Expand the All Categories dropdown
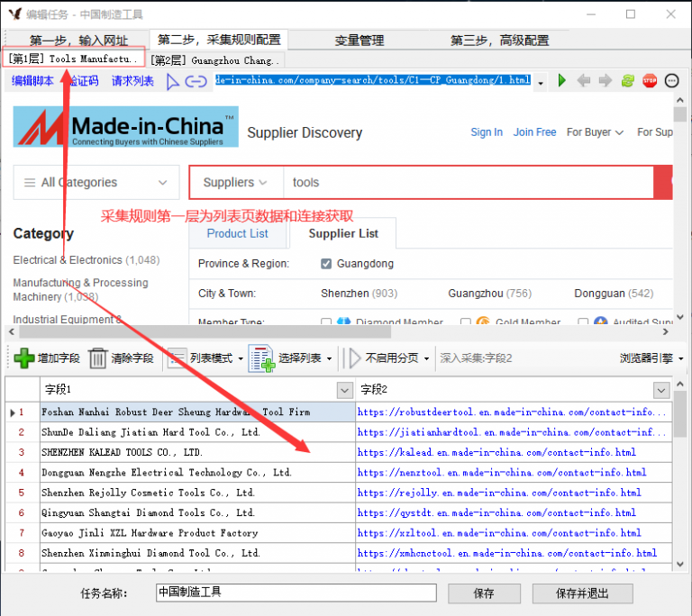 [x=163, y=183]
